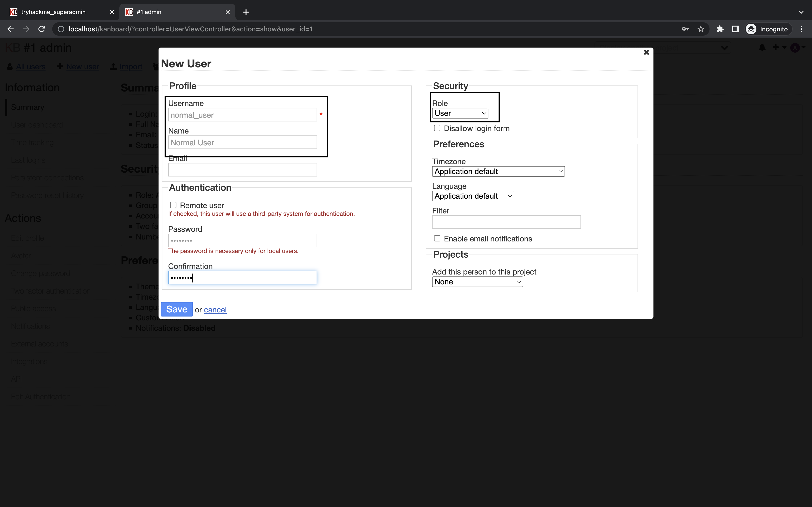Click the cancel link next to Save
The height and width of the screenshot is (507, 812).
215,310
